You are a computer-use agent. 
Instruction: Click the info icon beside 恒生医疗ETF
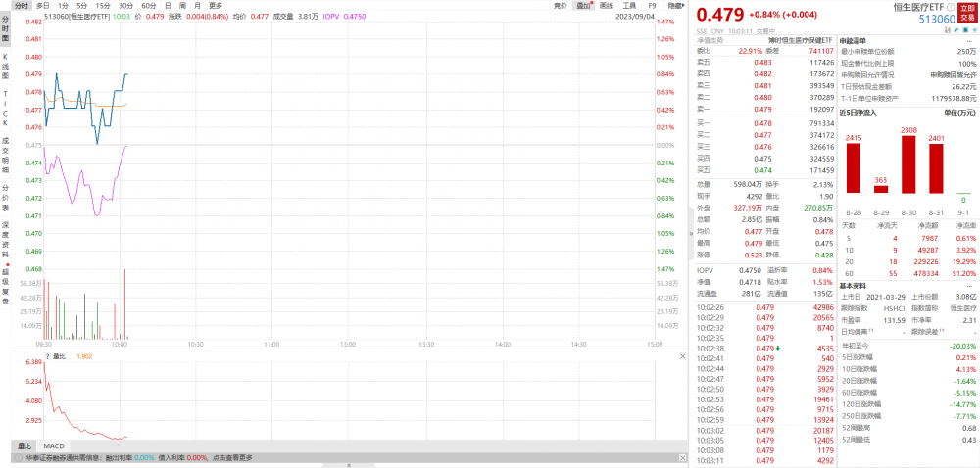coord(951,8)
